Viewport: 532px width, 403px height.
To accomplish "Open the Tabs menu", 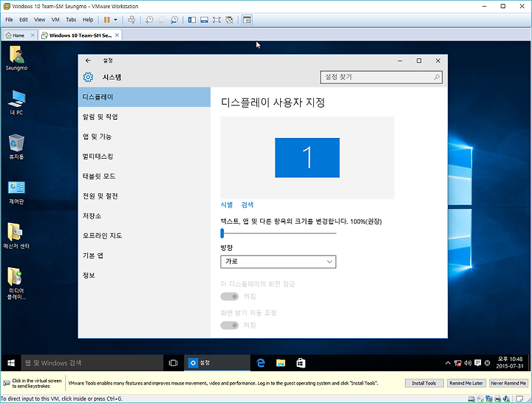I will coord(71,20).
